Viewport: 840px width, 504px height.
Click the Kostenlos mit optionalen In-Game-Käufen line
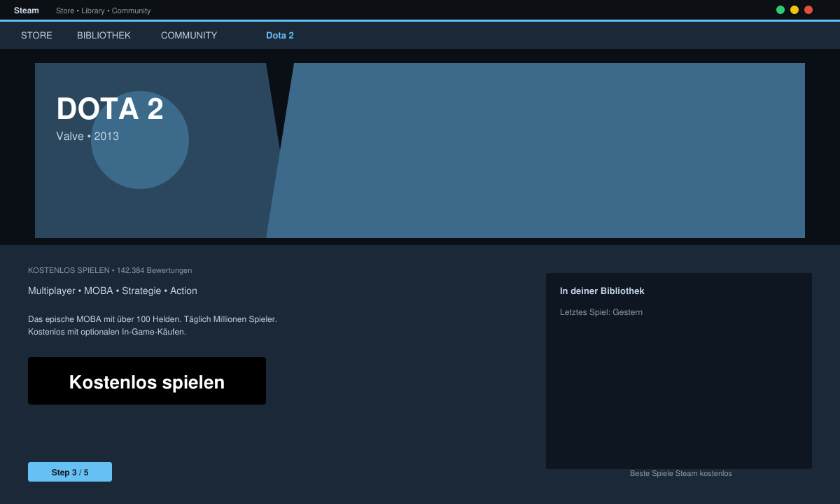pos(107,332)
